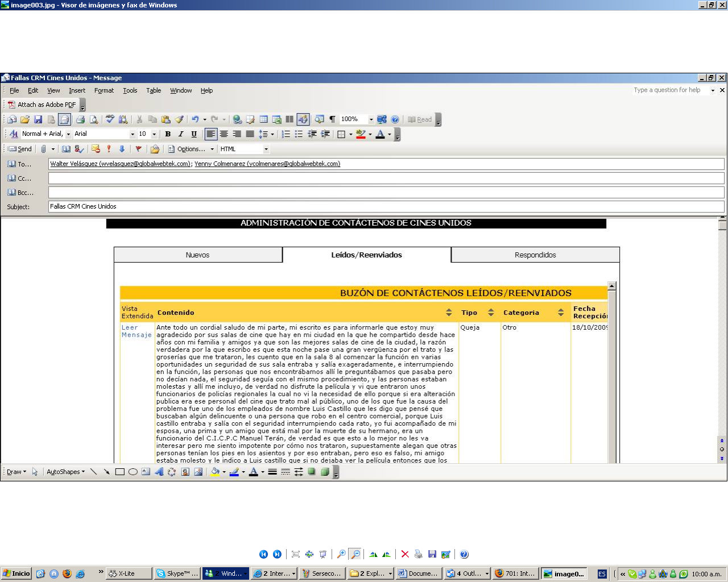This screenshot has width=728, height=582.
Task: Select the Oval drawing tool
Action: (x=133, y=472)
